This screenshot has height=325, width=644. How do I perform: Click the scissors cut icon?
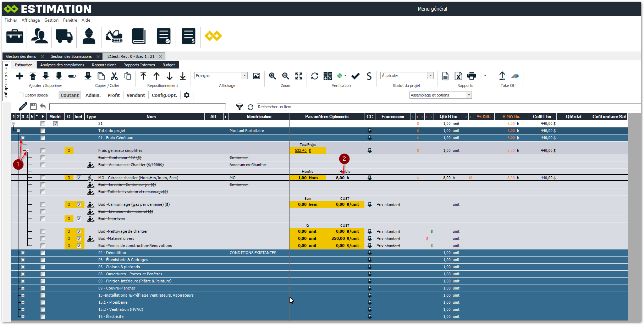coord(114,76)
